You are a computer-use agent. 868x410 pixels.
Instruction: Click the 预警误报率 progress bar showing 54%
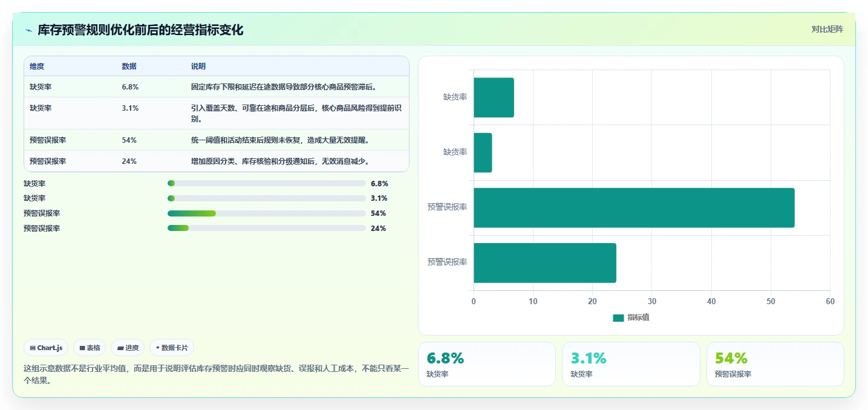tap(267, 213)
